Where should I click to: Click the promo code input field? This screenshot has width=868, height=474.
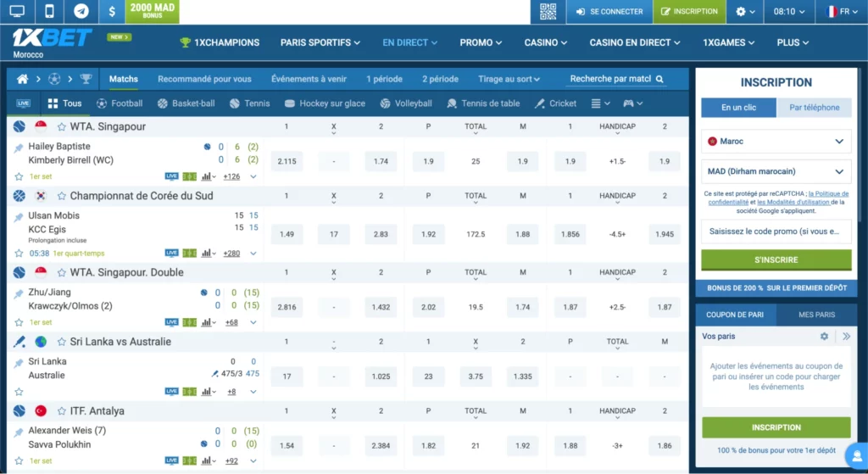coord(776,231)
